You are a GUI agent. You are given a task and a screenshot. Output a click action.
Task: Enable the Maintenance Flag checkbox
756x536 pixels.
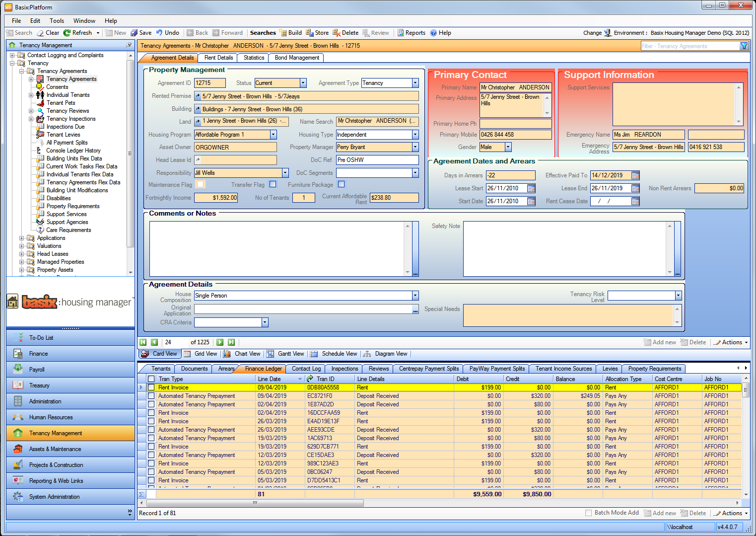tap(200, 184)
